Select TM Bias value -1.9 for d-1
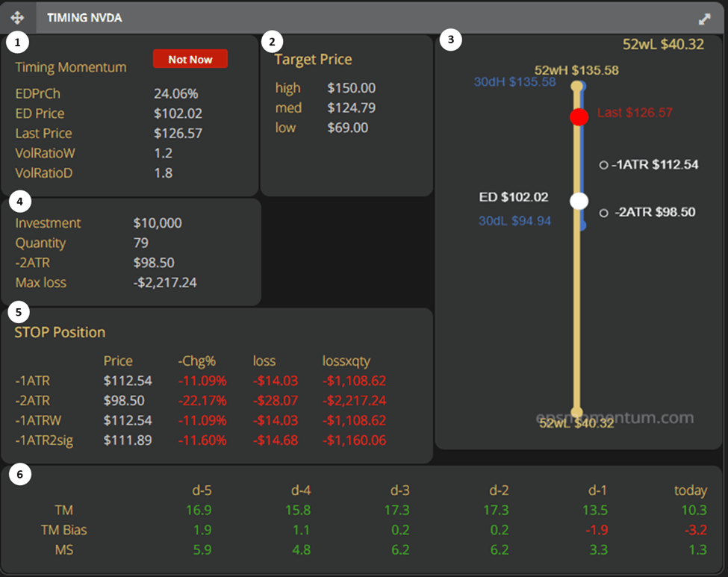Image resolution: width=728 pixels, height=577 pixels. click(x=597, y=530)
